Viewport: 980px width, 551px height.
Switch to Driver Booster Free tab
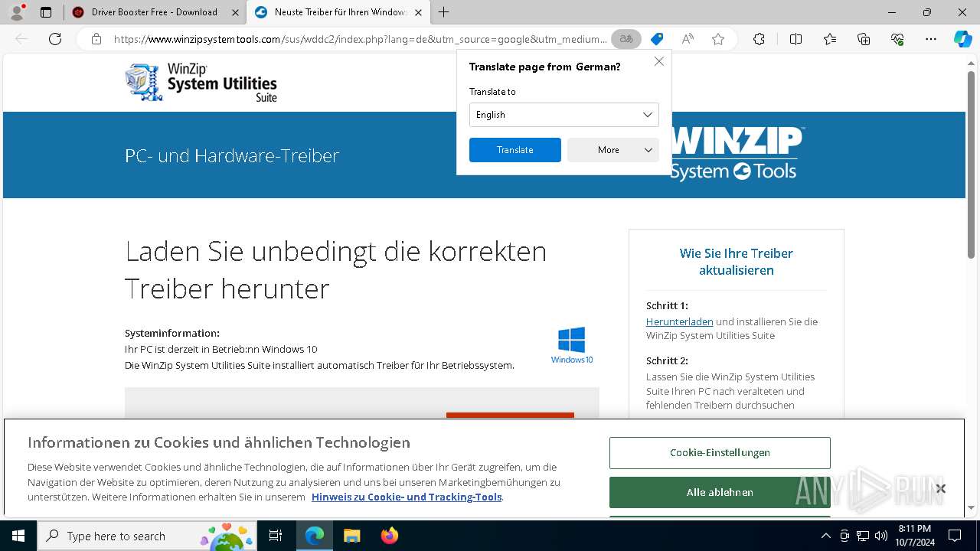(x=154, y=12)
